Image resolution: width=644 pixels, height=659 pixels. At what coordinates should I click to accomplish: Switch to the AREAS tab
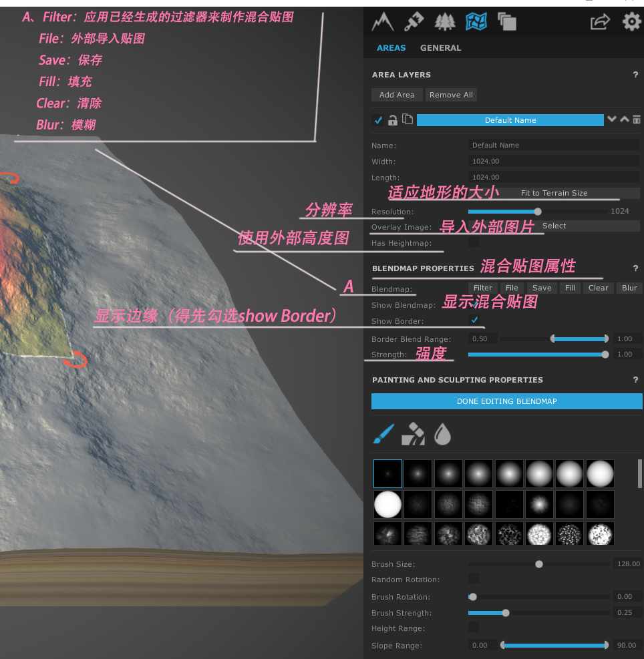tap(391, 47)
